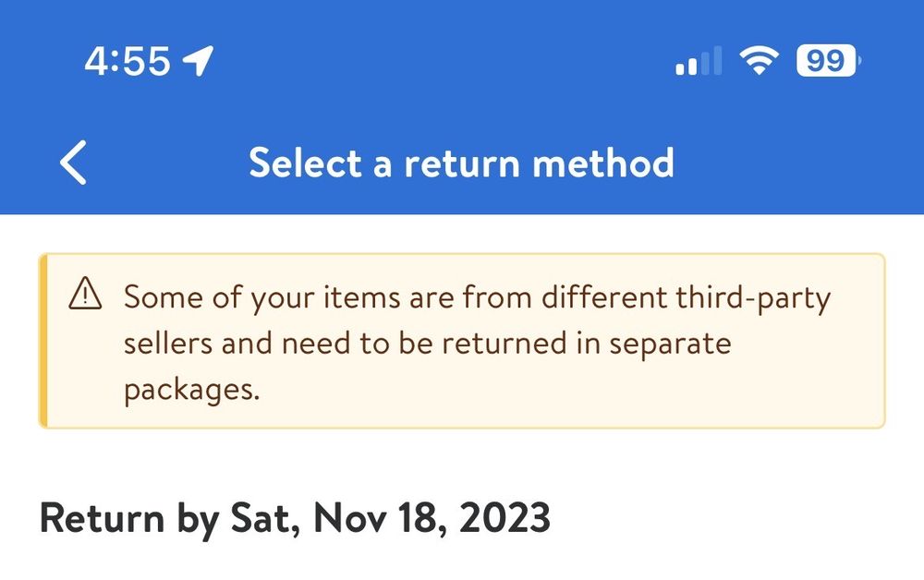Tap the location services arrow icon
Viewport: 924px width, 580px height.
[199, 62]
